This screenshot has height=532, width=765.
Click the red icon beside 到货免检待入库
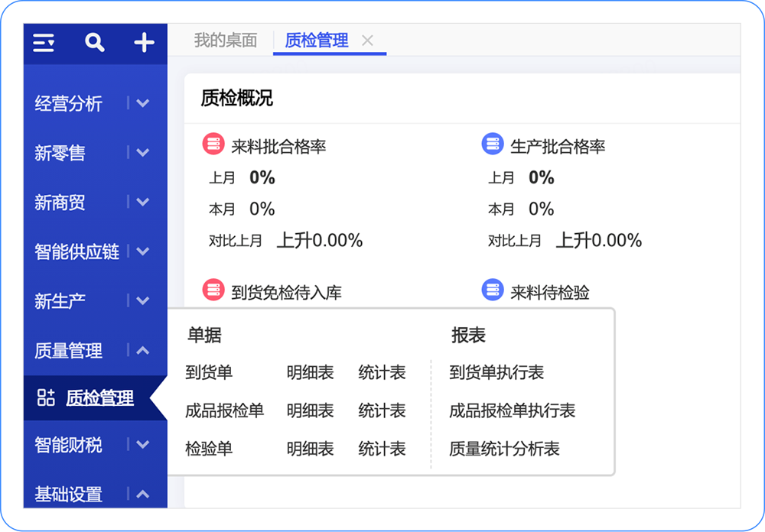(x=213, y=290)
